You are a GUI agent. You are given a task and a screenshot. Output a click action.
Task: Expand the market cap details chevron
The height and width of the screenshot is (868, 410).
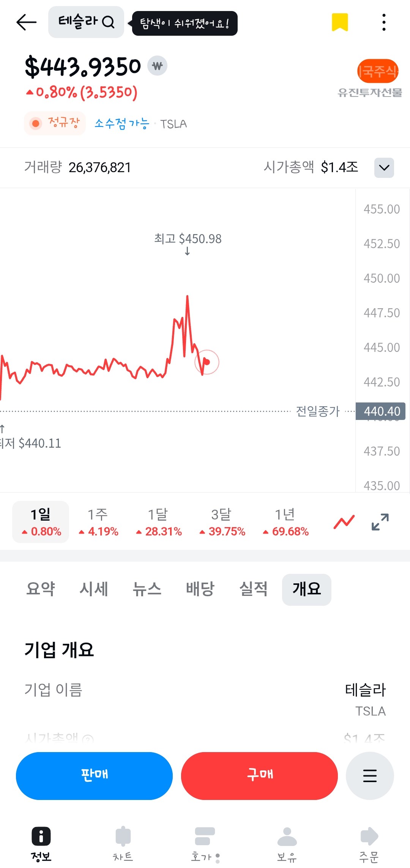[384, 168]
